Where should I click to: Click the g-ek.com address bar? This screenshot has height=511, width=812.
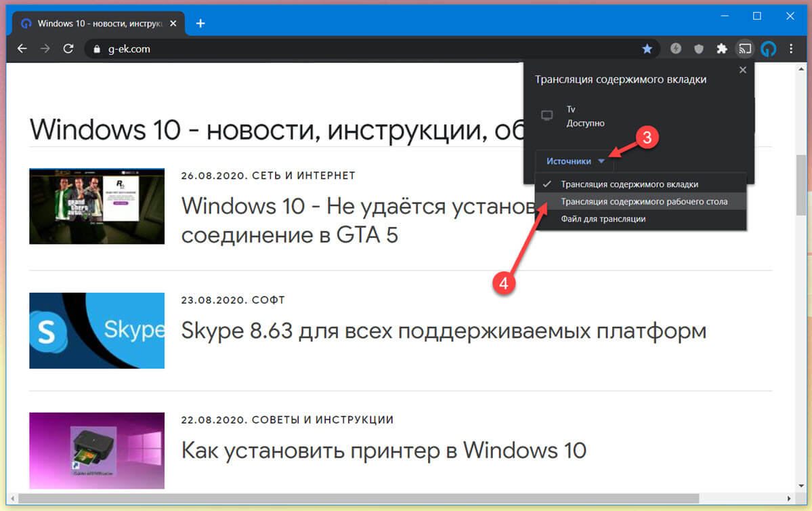[370, 49]
